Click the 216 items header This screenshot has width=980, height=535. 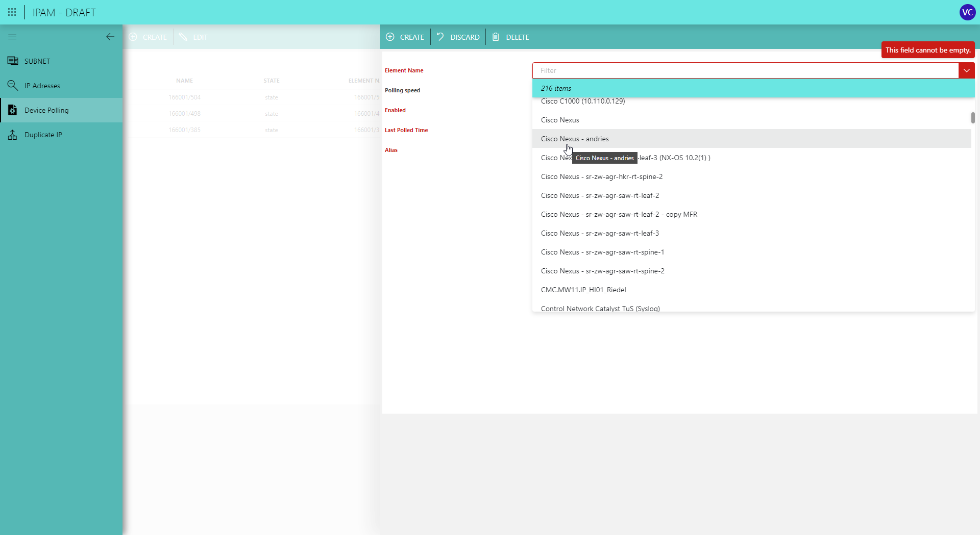point(753,88)
